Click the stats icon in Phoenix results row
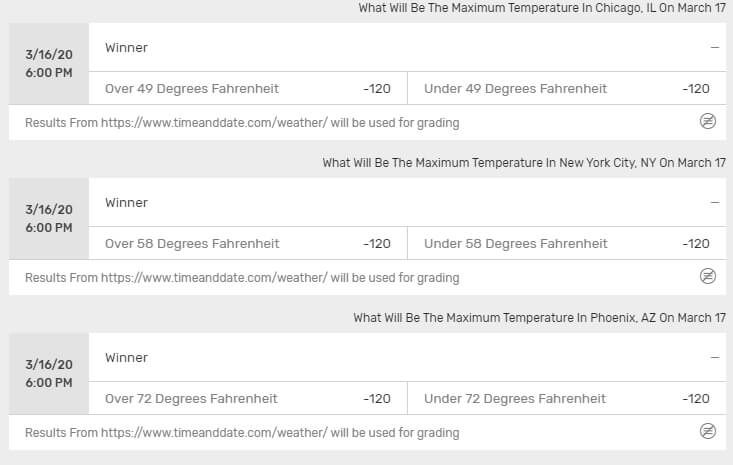The image size is (733, 465). click(708, 431)
